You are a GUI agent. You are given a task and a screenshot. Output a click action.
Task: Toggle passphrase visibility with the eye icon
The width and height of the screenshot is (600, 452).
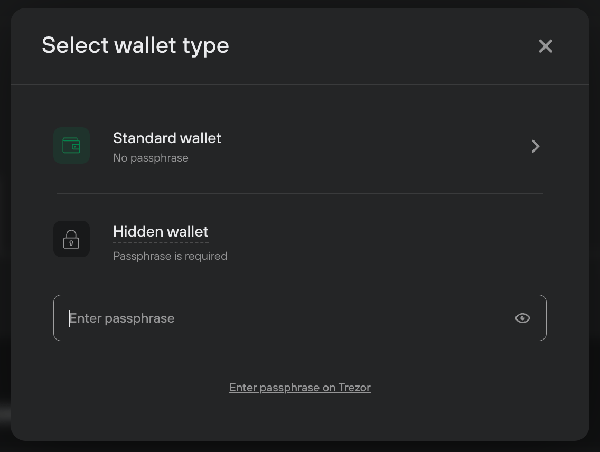522,318
